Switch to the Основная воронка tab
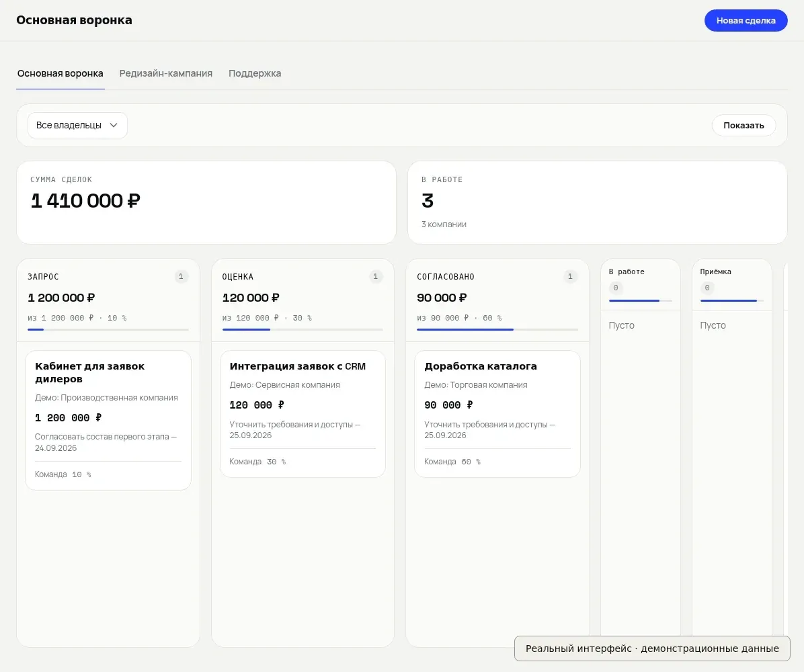 pyautogui.click(x=61, y=73)
